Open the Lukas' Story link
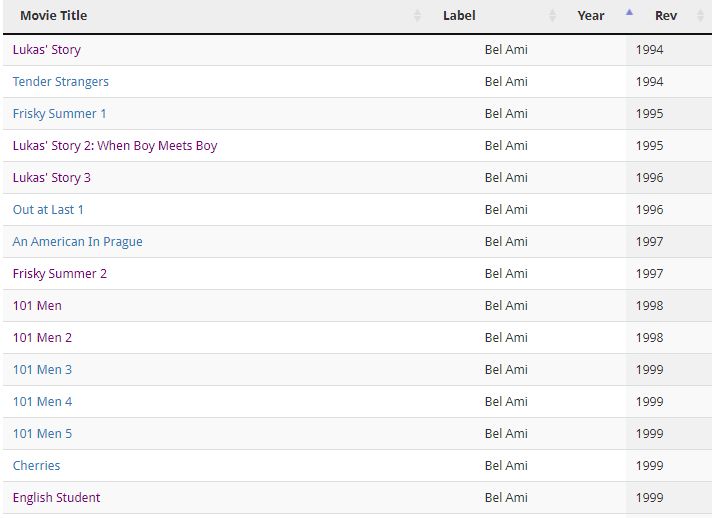Screen dimensions: 712x518 pyautogui.click(x=47, y=49)
